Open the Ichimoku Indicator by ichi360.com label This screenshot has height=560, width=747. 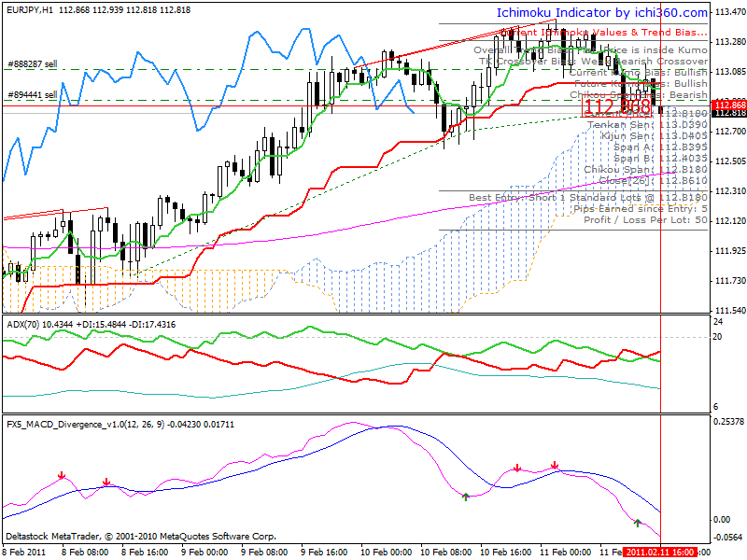coord(602,13)
